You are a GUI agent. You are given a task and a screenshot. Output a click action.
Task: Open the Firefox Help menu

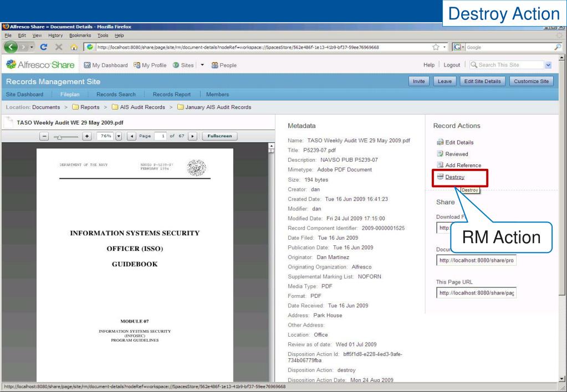(119, 35)
